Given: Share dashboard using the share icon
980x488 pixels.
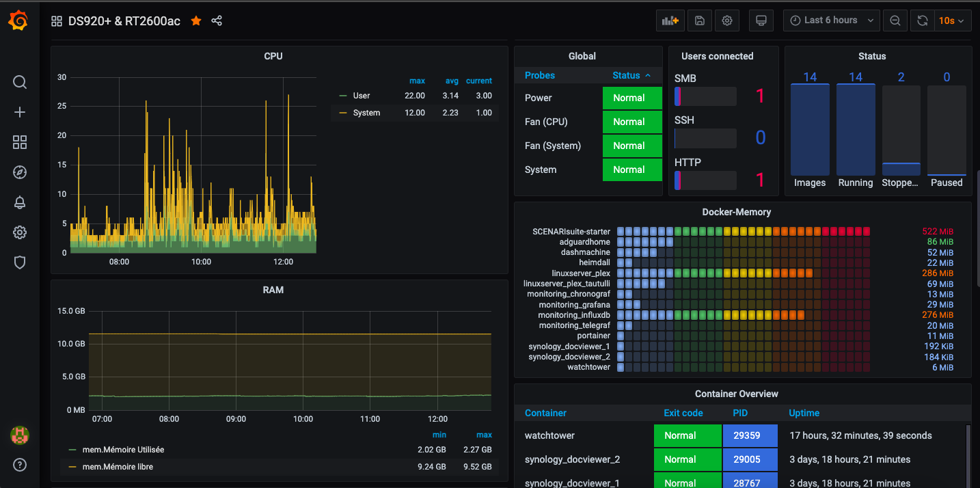Looking at the screenshot, I should (217, 21).
